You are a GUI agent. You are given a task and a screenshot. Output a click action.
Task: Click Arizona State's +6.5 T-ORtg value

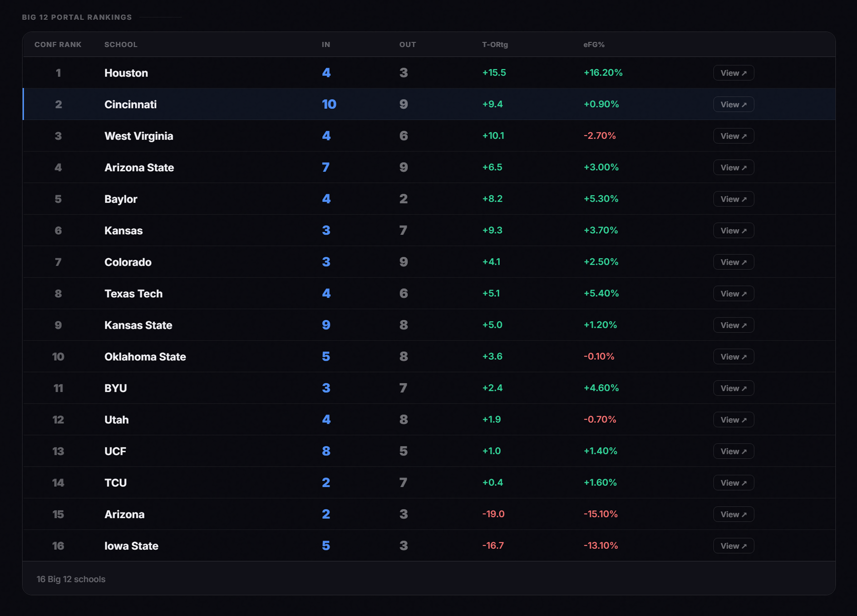(x=492, y=167)
